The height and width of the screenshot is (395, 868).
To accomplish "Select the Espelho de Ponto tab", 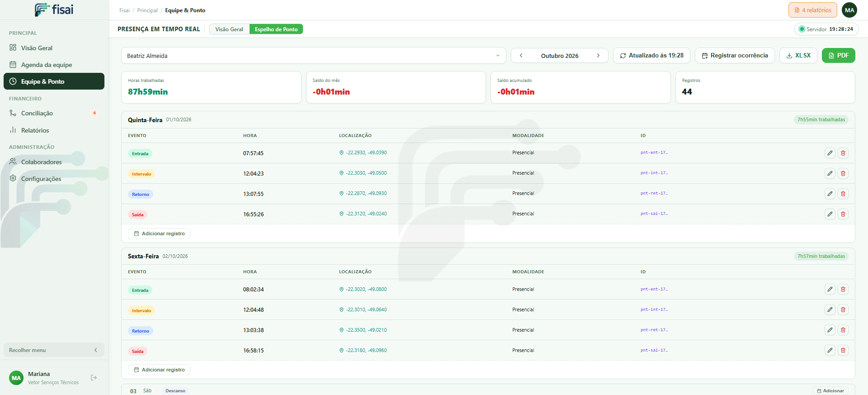I will [276, 29].
